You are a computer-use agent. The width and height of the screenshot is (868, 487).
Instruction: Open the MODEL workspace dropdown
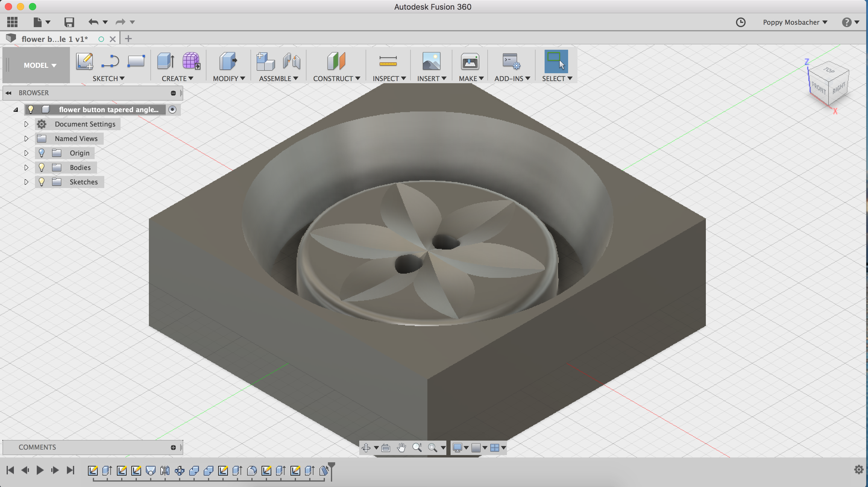pos(40,65)
